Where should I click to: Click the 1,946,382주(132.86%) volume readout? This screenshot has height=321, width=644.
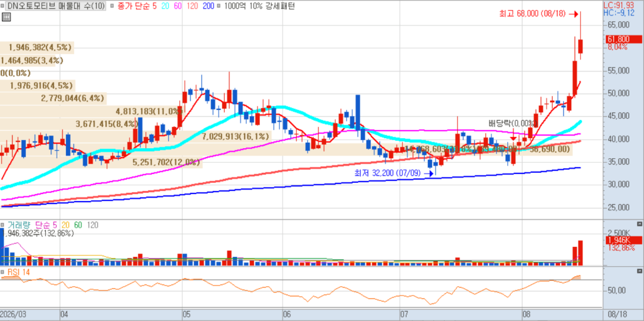[37, 233]
